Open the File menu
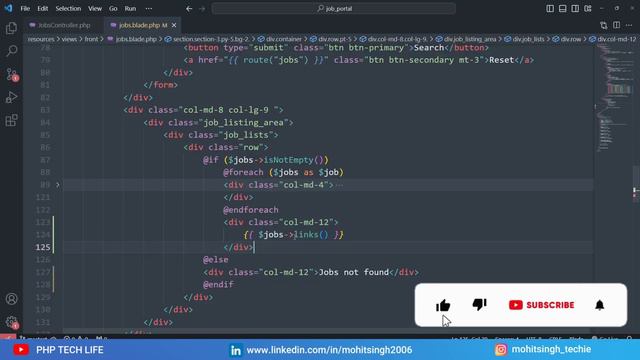640x360 pixels. (x=25, y=8)
